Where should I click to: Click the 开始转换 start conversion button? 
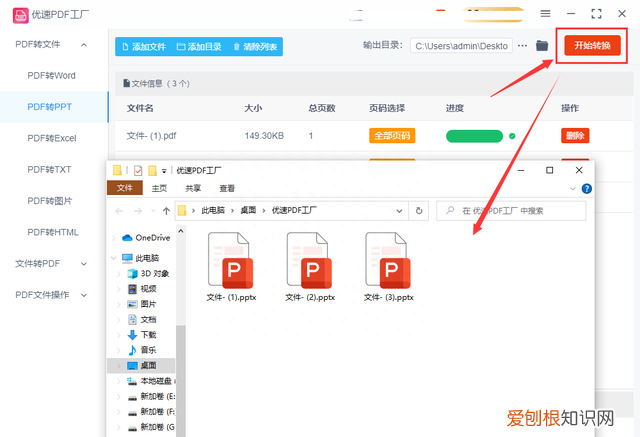[592, 45]
